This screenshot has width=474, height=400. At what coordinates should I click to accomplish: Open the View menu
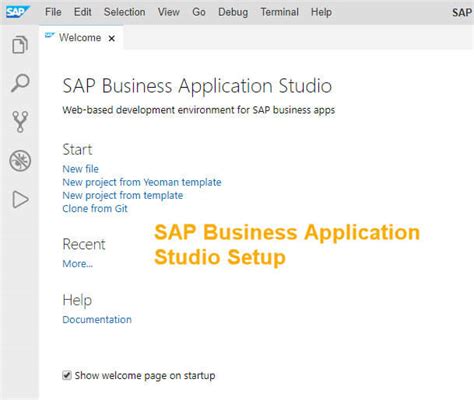tap(169, 12)
